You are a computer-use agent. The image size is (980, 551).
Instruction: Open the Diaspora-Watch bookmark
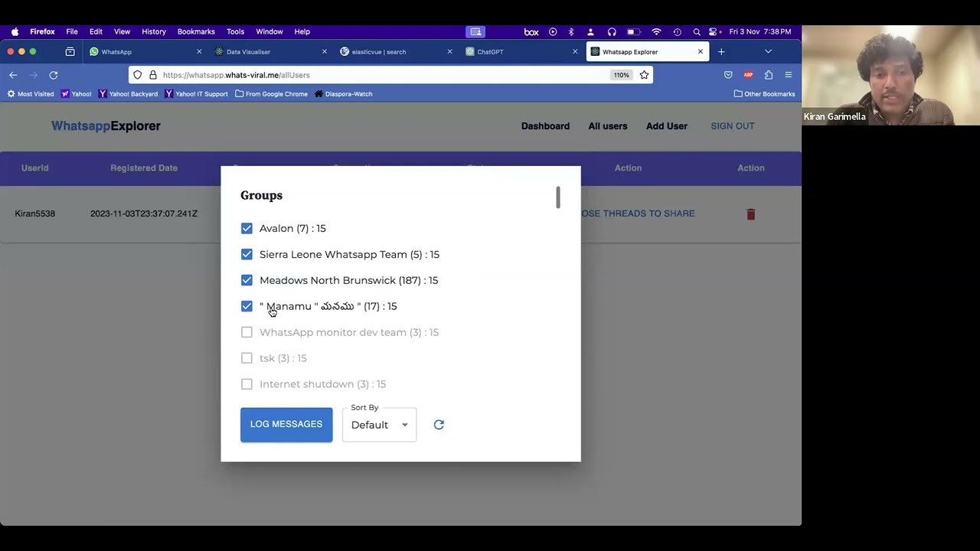pyautogui.click(x=343, y=94)
